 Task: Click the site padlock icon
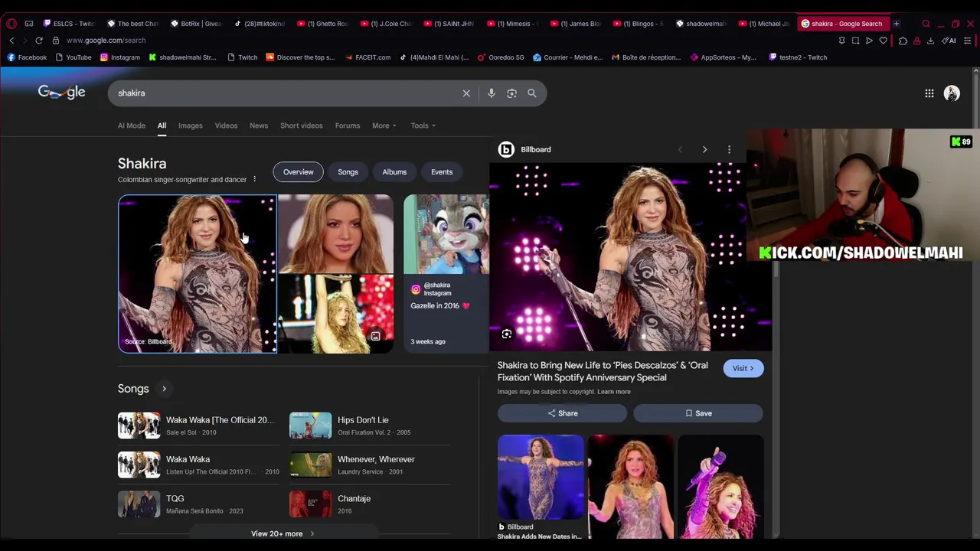[56, 41]
